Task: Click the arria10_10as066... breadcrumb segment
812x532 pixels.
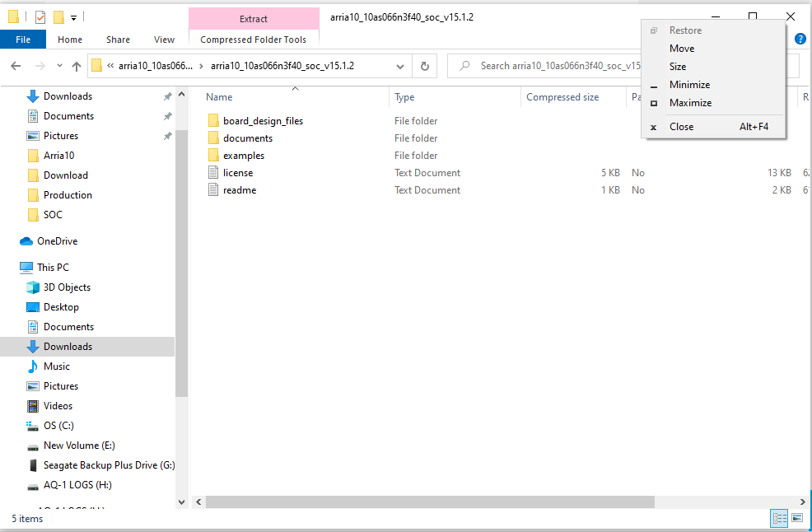Action: tap(156, 66)
